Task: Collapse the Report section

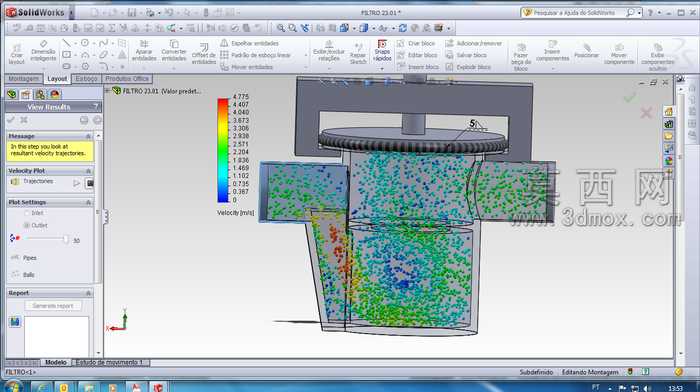Action: coord(88,293)
